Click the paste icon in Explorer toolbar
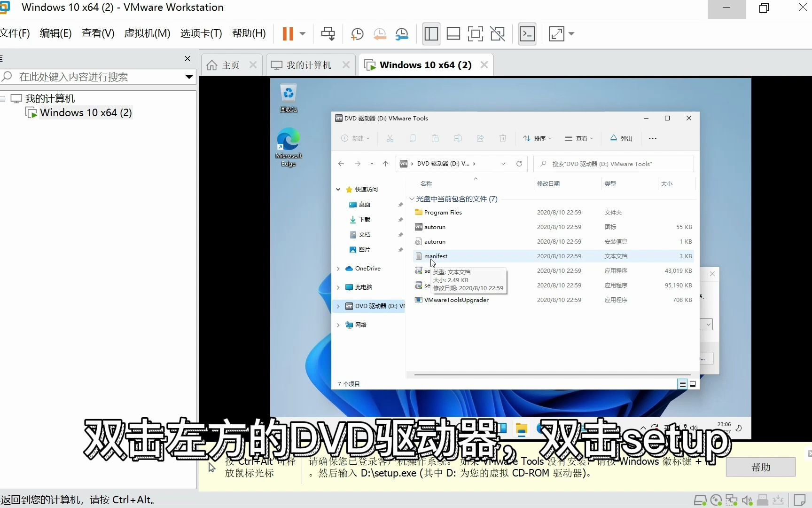Screen dimensions: 812x508 pyautogui.click(x=435, y=138)
